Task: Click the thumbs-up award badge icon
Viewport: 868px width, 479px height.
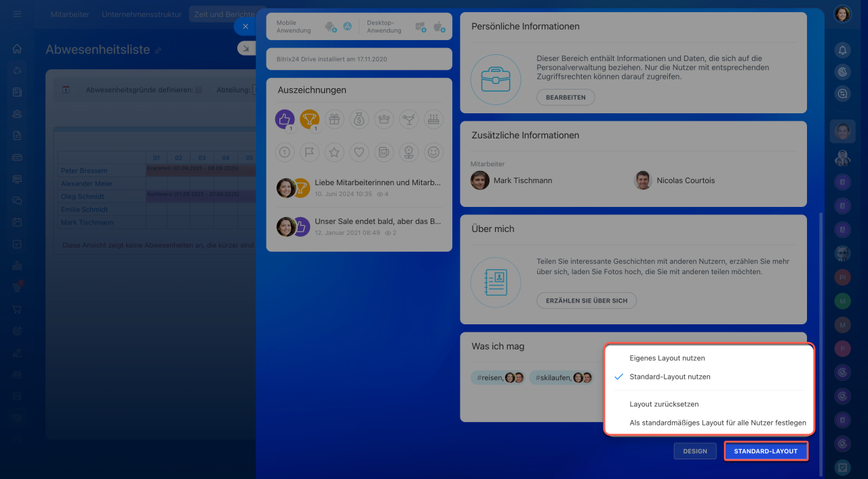Action: click(285, 119)
